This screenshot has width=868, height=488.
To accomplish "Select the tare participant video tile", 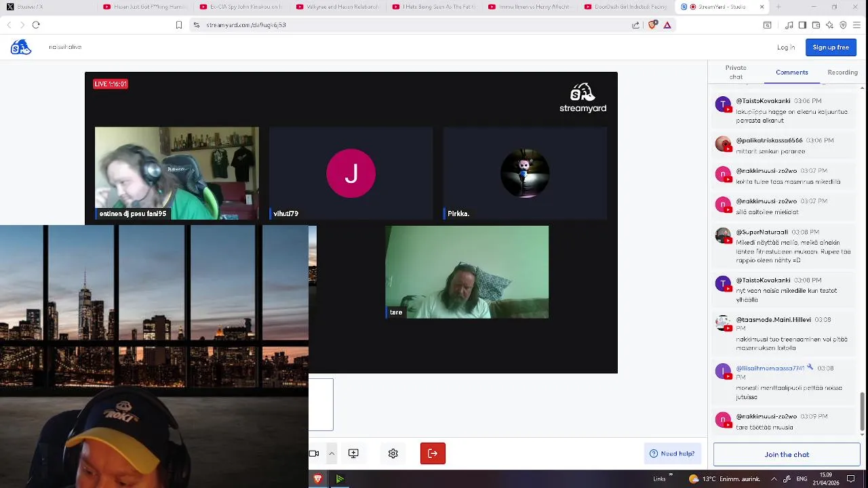I will point(467,272).
